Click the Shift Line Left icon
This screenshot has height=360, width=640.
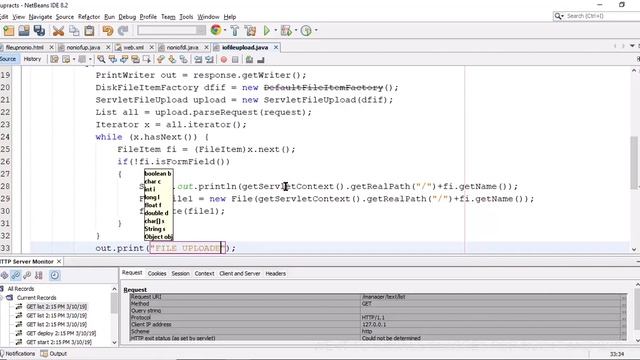tap(198, 60)
